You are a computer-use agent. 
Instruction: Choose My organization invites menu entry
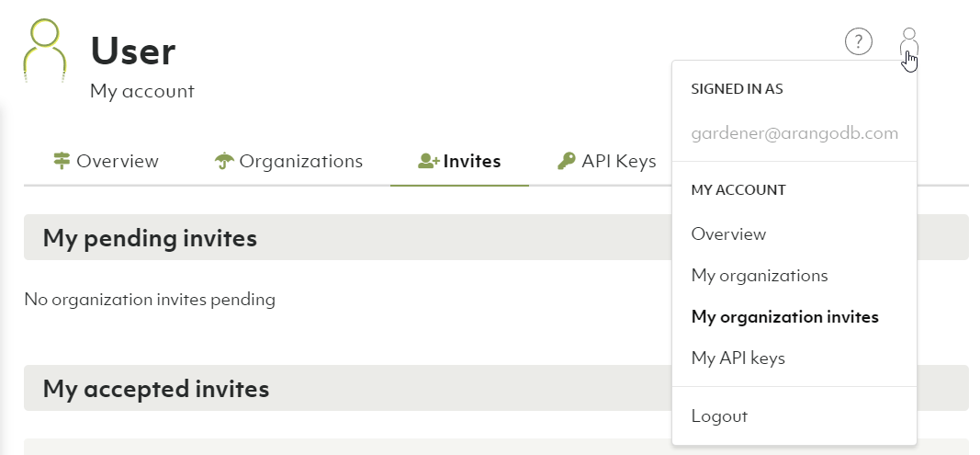[784, 317]
